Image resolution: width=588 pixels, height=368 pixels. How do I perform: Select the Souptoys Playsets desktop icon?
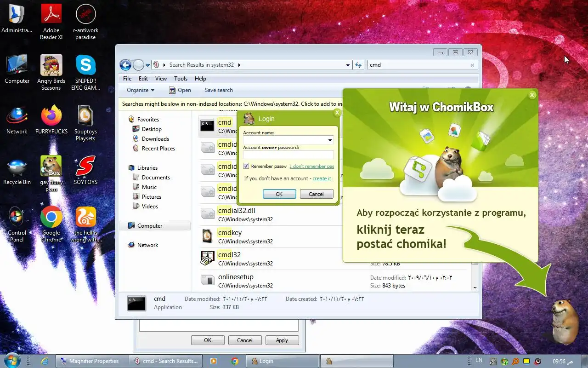coord(85,123)
